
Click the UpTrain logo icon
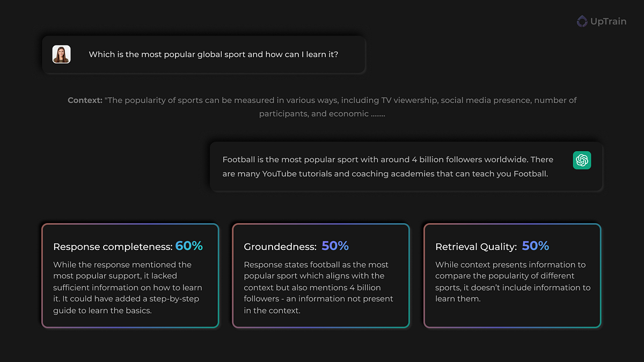pos(582,21)
